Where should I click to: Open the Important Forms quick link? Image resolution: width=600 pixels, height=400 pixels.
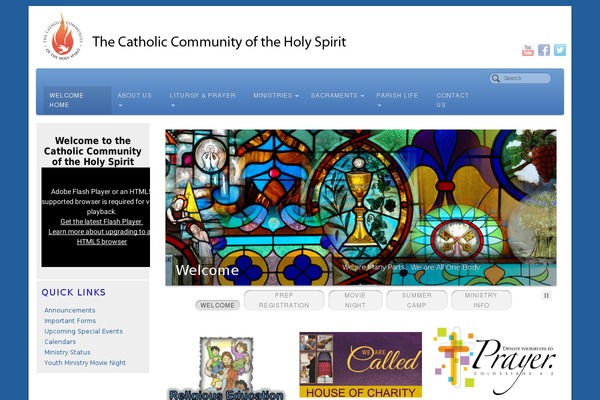pos(70,321)
